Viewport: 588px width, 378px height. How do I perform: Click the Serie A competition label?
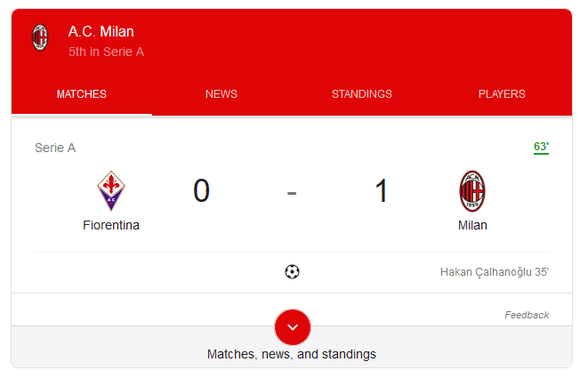point(55,148)
